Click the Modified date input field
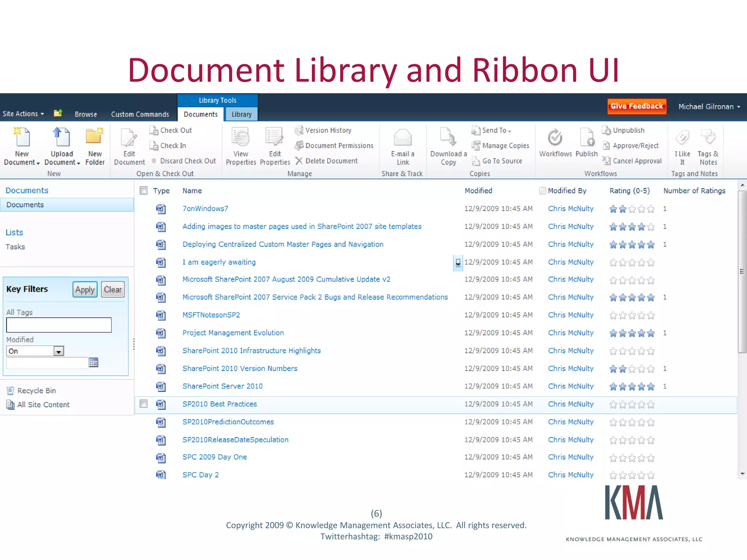747x560 pixels. click(47, 363)
